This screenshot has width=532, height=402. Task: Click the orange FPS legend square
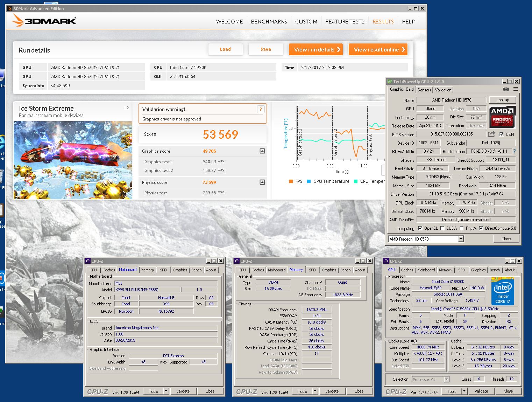point(291,181)
